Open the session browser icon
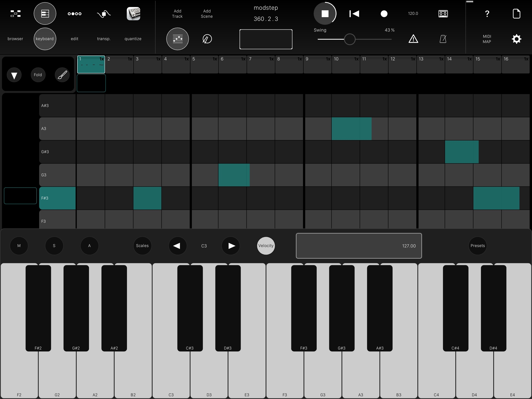The height and width of the screenshot is (399, 532). pos(15,13)
